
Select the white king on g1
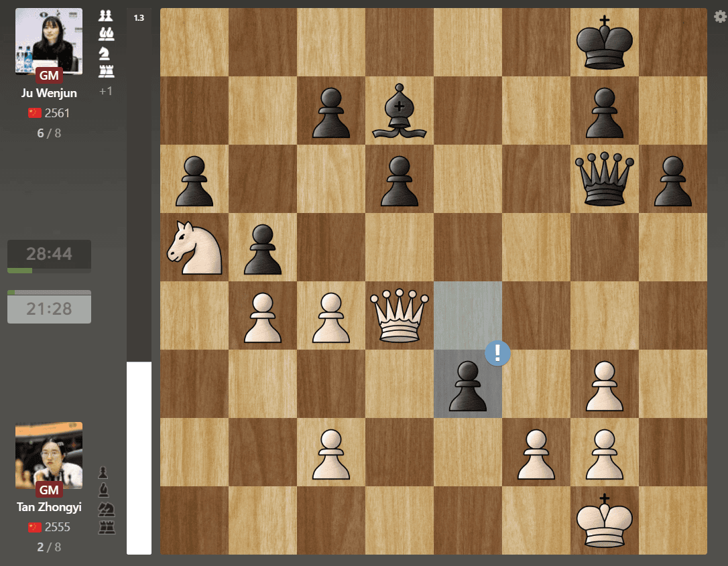point(605,520)
